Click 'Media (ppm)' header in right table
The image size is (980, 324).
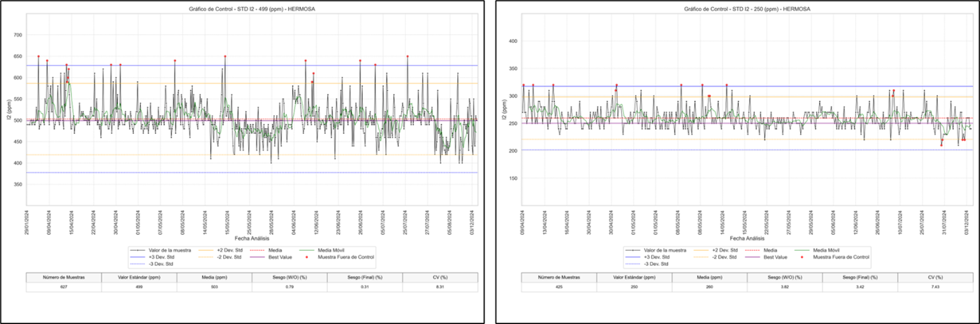[710, 277]
